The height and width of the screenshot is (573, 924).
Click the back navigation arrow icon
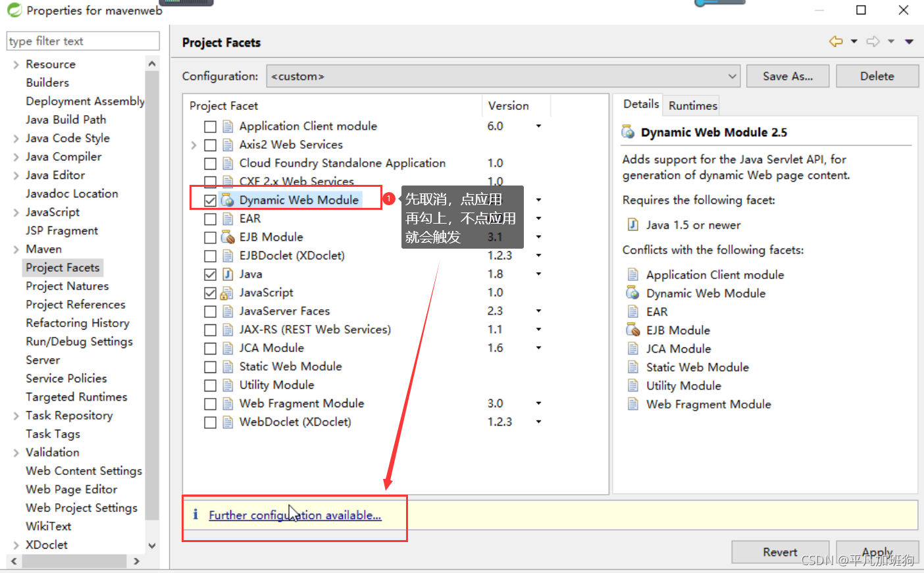point(836,41)
